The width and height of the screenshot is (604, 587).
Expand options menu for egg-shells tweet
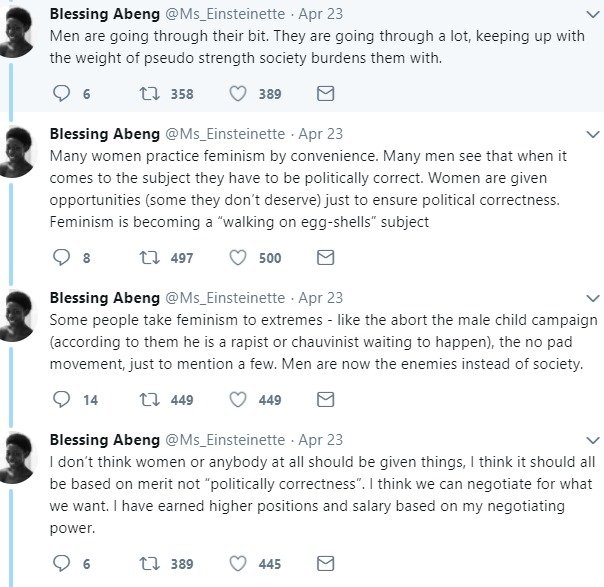click(591, 134)
